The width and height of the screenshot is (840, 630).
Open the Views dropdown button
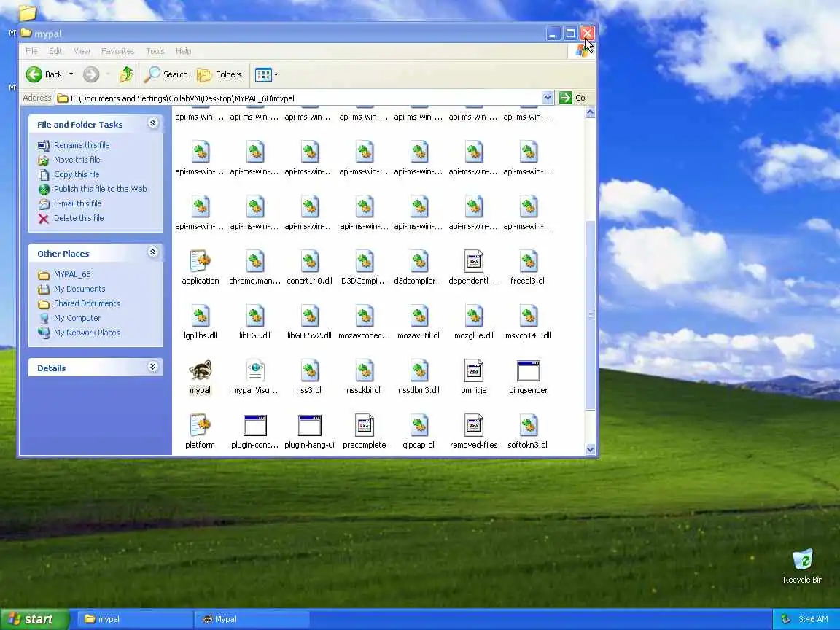click(266, 74)
